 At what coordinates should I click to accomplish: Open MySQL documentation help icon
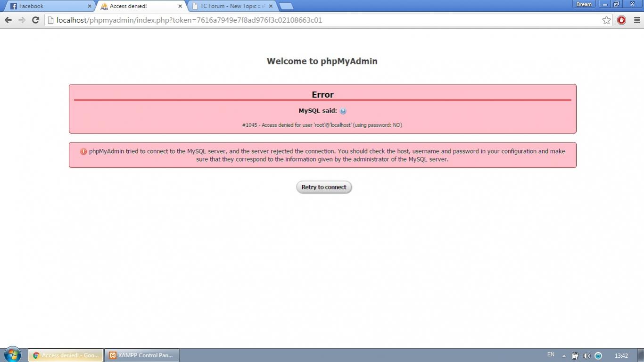(x=343, y=111)
